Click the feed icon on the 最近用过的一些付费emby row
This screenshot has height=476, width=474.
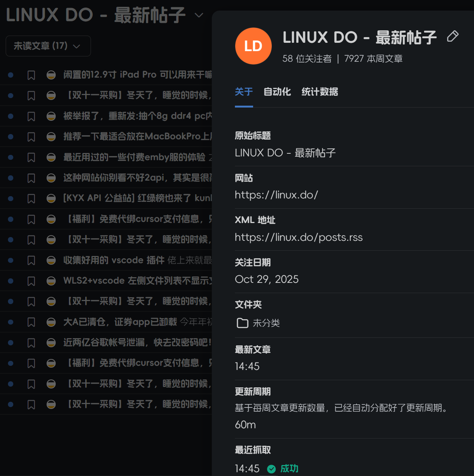51,158
